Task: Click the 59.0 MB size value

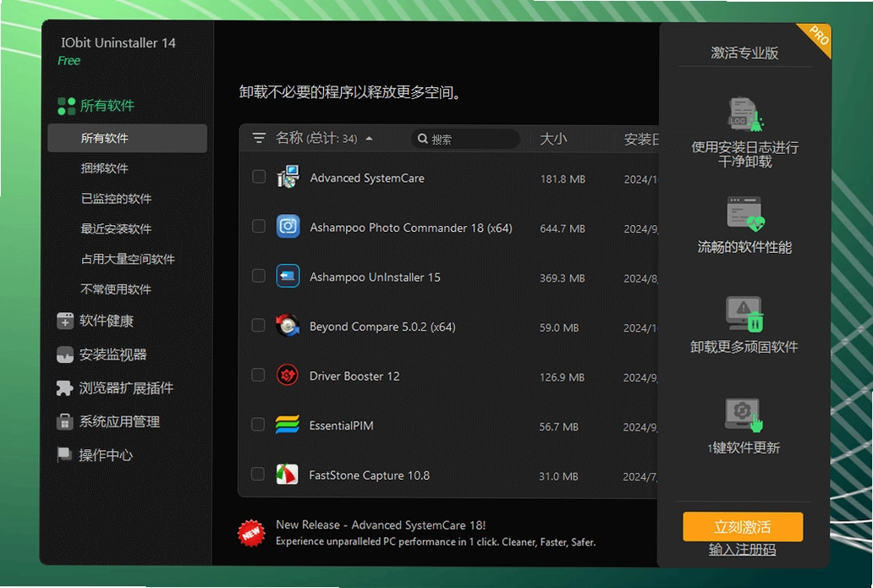Action: (x=559, y=327)
